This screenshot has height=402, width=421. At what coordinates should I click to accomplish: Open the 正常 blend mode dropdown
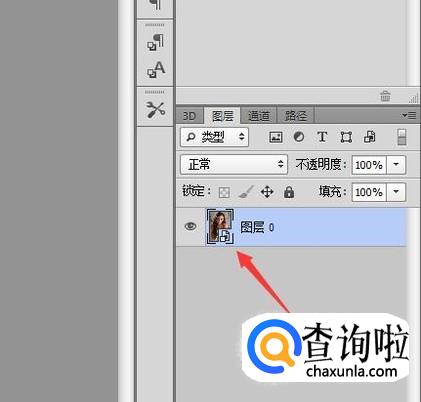[234, 164]
